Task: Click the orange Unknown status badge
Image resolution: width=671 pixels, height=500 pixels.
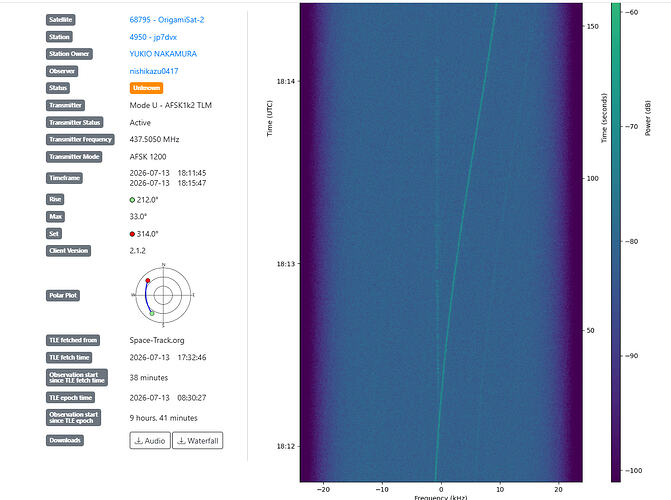Action: pos(146,88)
